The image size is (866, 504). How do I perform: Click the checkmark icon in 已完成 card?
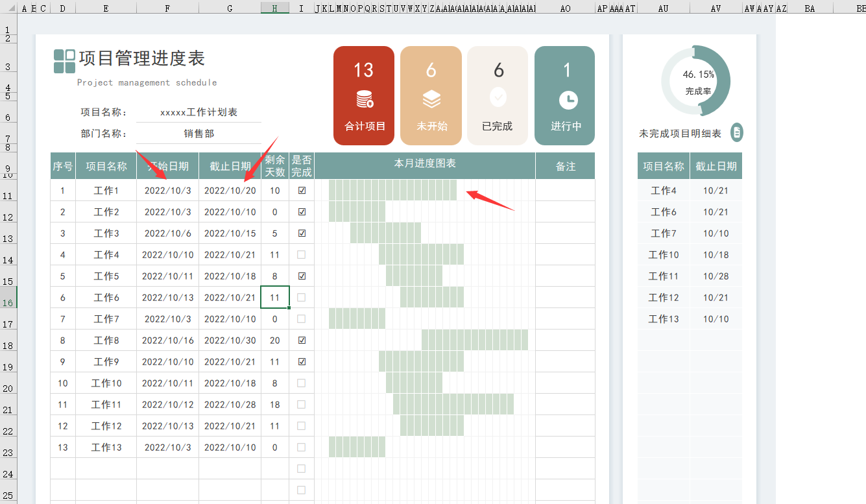point(498,97)
